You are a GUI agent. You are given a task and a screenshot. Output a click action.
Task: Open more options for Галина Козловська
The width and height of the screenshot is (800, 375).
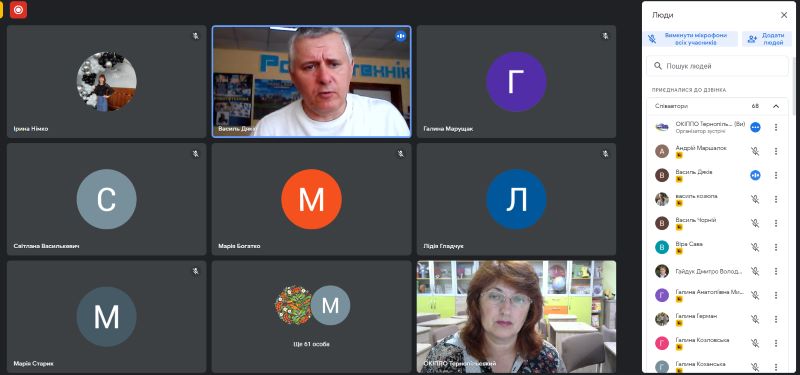[x=776, y=343]
